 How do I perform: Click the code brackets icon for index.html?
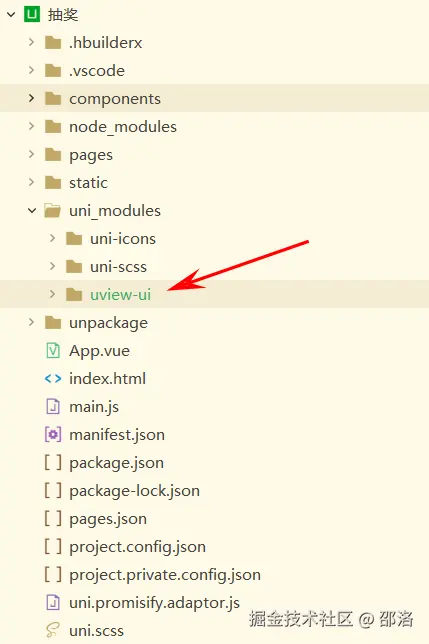tap(53, 378)
